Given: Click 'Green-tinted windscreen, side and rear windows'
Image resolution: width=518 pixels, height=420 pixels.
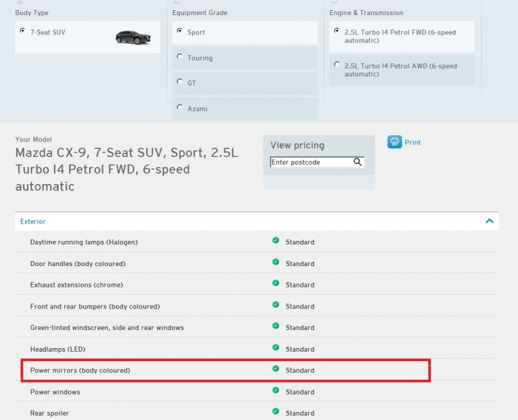Looking at the screenshot, I should click(x=107, y=328).
